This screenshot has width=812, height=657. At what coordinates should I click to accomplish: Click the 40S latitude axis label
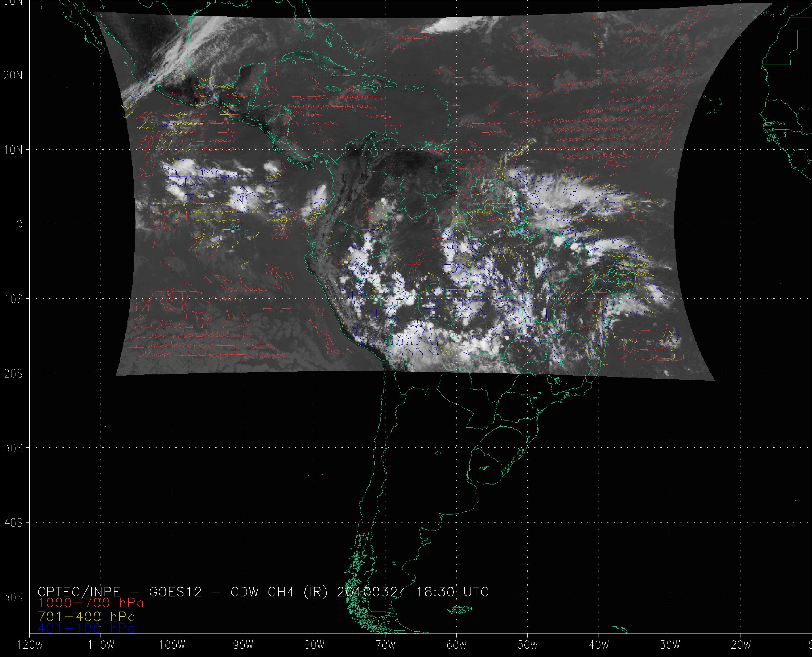coord(13,523)
